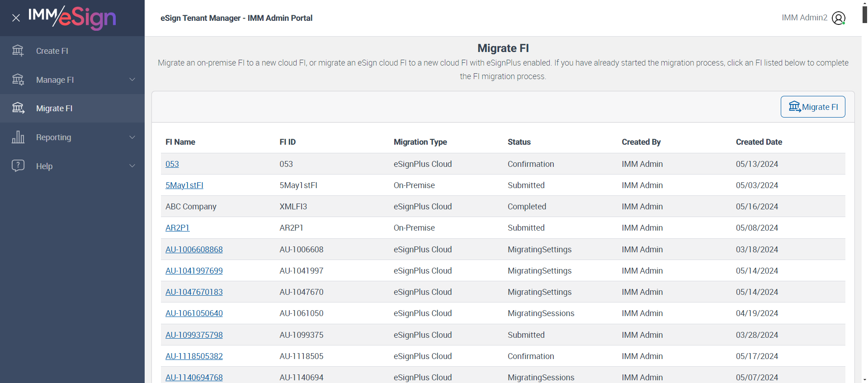868x383 pixels.
Task: Open the AU-1047670183 link
Action: (x=194, y=292)
